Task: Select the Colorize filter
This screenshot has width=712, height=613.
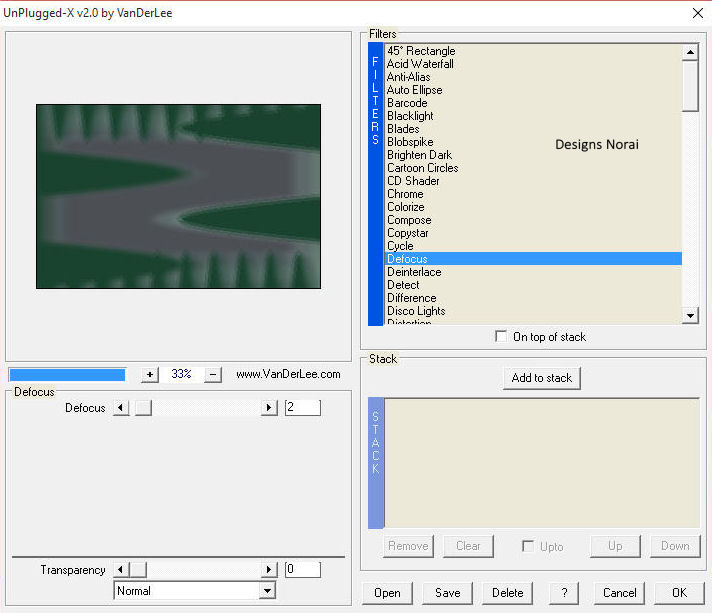Action: (x=533, y=207)
